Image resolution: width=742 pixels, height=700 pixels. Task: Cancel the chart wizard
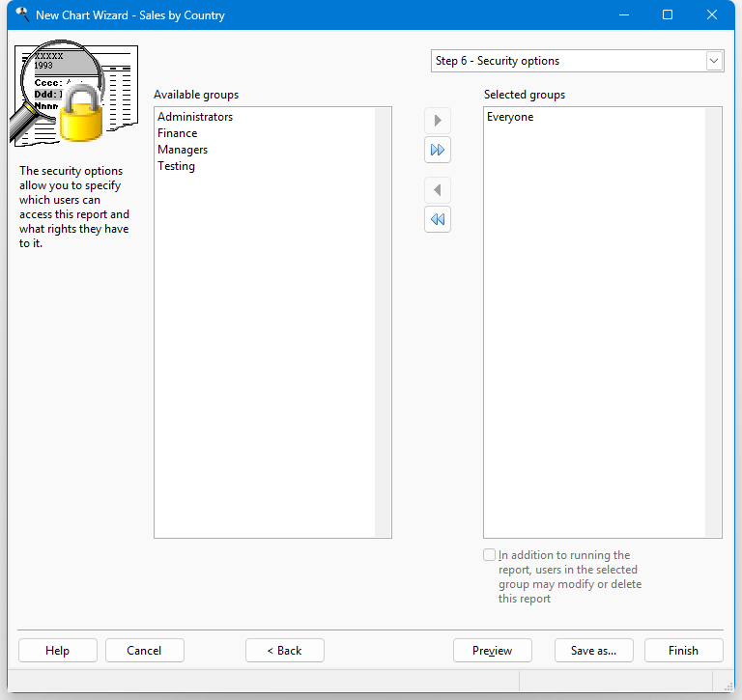pos(145,651)
